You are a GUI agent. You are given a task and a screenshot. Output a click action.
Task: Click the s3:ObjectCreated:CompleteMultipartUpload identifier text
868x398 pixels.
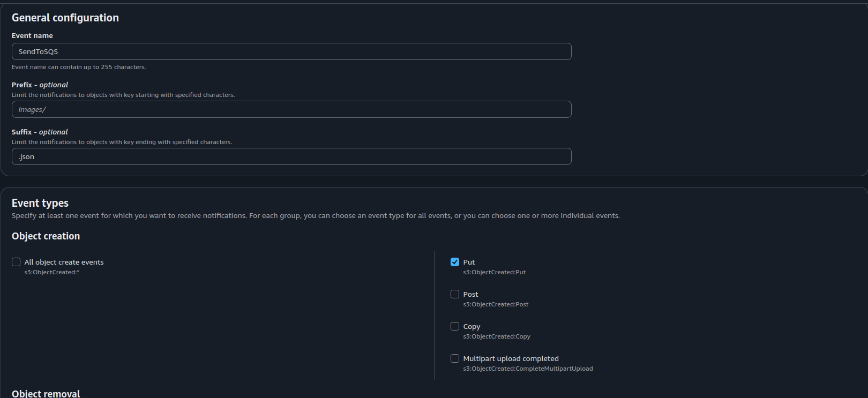tap(528, 369)
